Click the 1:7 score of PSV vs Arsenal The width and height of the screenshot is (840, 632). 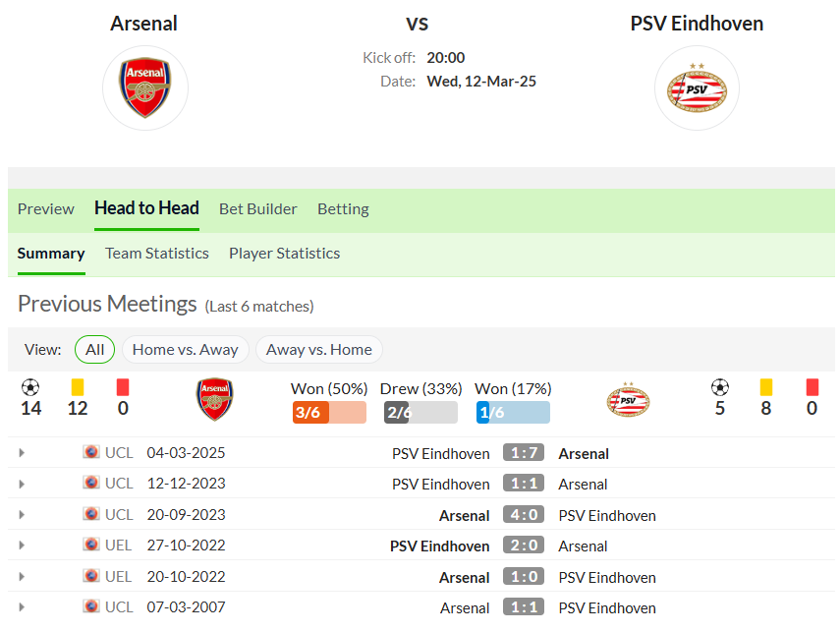(524, 453)
